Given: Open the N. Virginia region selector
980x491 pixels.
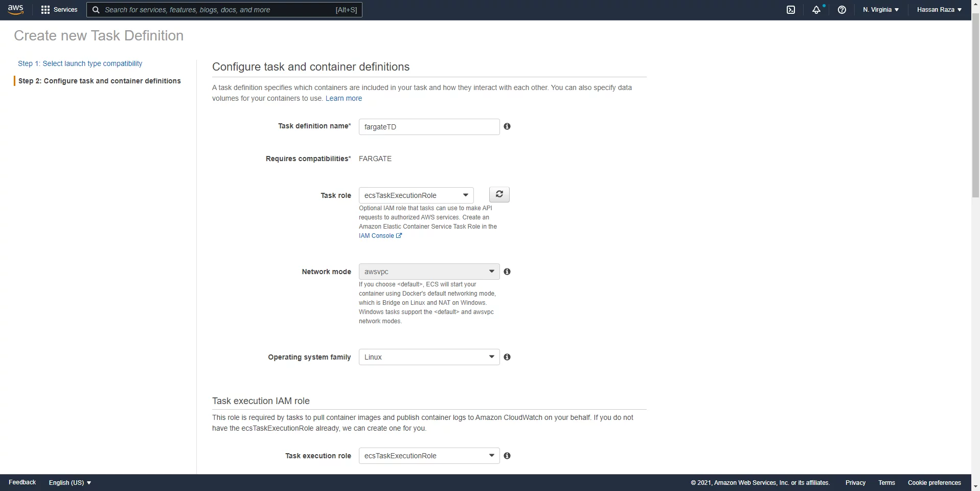Looking at the screenshot, I should (881, 10).
